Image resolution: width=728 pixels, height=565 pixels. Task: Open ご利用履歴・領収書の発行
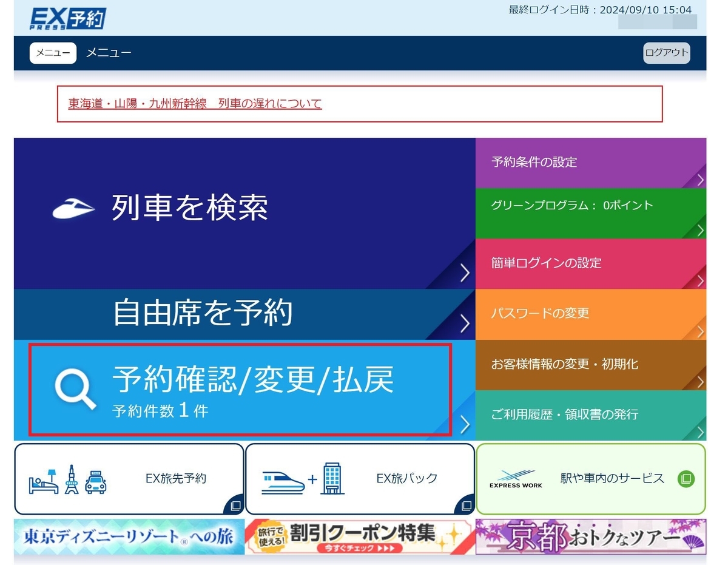tap(591, 415)
